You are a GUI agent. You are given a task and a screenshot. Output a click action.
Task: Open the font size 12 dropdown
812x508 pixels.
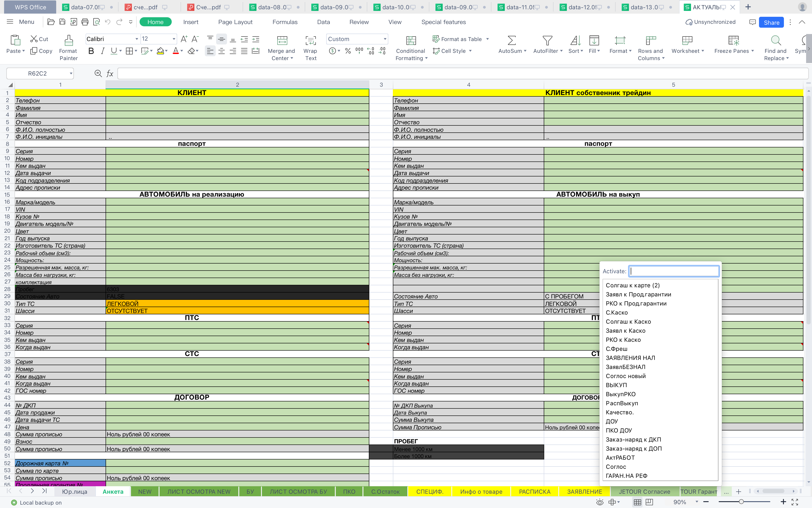[174, 39]
